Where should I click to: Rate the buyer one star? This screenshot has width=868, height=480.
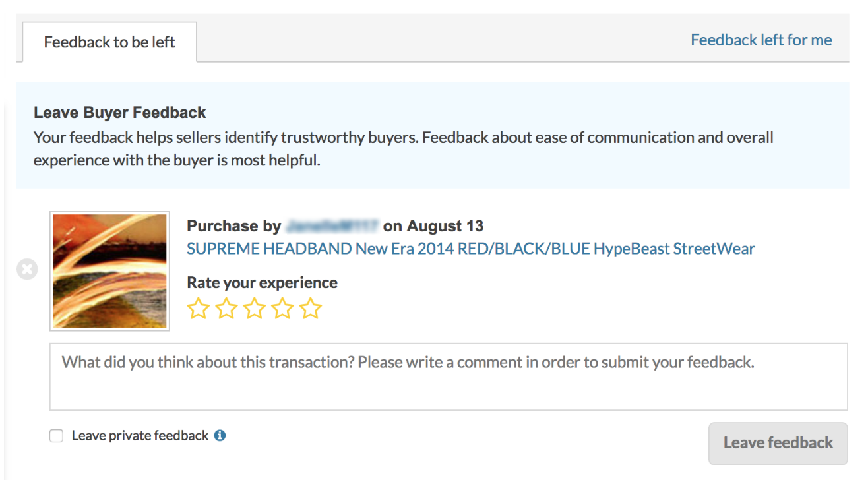pos(198,309)
